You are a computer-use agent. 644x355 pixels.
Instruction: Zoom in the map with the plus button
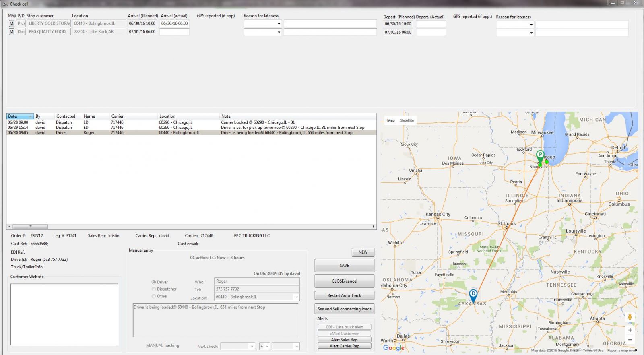point(630,330)
